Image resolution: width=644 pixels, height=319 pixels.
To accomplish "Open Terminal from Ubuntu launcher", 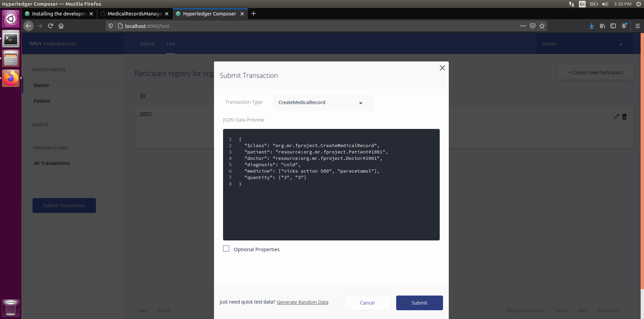I will 11,39.
